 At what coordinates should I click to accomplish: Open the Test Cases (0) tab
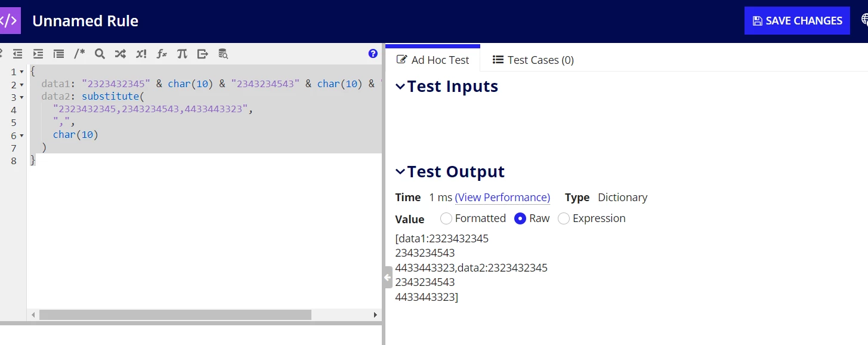[533, 60]
